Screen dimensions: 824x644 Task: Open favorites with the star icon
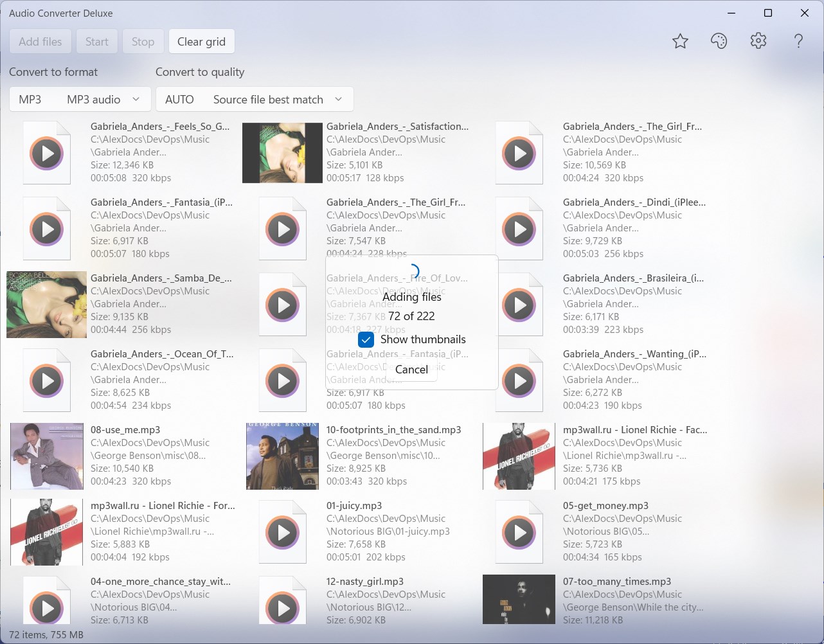pos(680,42)
